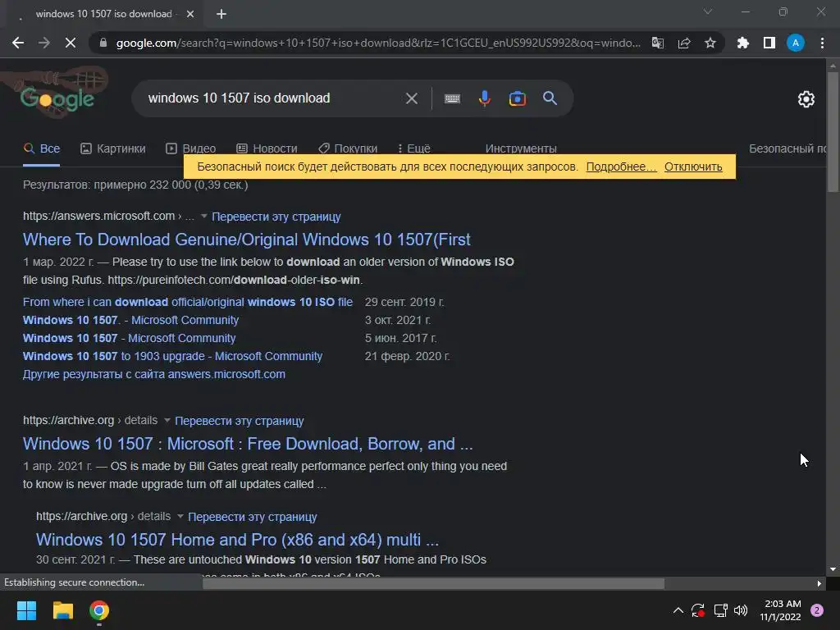Clear the search query with X

click(x=412, y=98)
